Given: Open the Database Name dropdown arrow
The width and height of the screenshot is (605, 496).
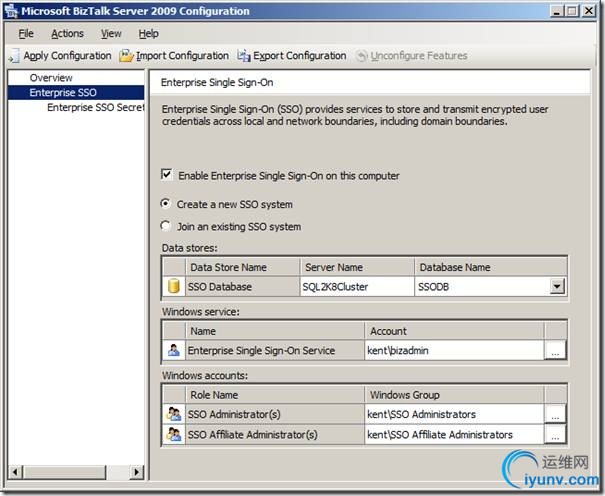Looking at the screenshot, I should point(557,287).
